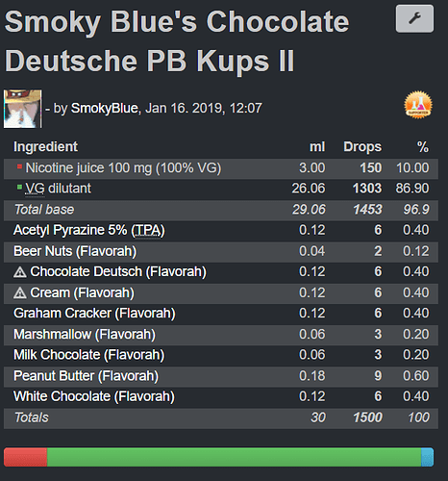Open SmokyBlue's avatar picture
448x481 pixels.
22,109
